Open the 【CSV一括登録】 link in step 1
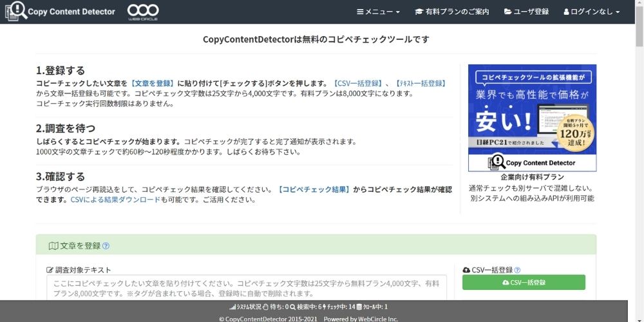Viewport: 644px width, 322px height. click(356, 83)
